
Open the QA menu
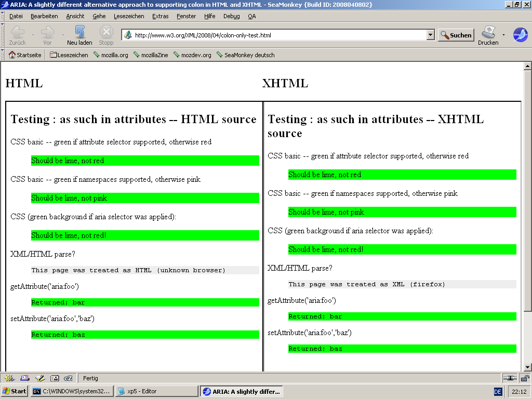coord(252,16)
